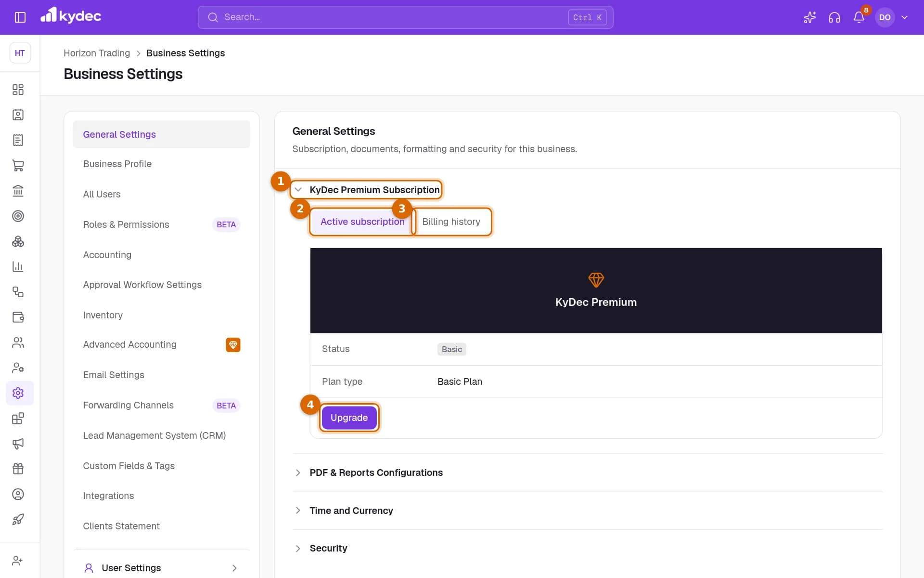This screenshot has width=924, height=578.
Task: Open the apps add-on icon in sidebar
Action: pos(18,418)
